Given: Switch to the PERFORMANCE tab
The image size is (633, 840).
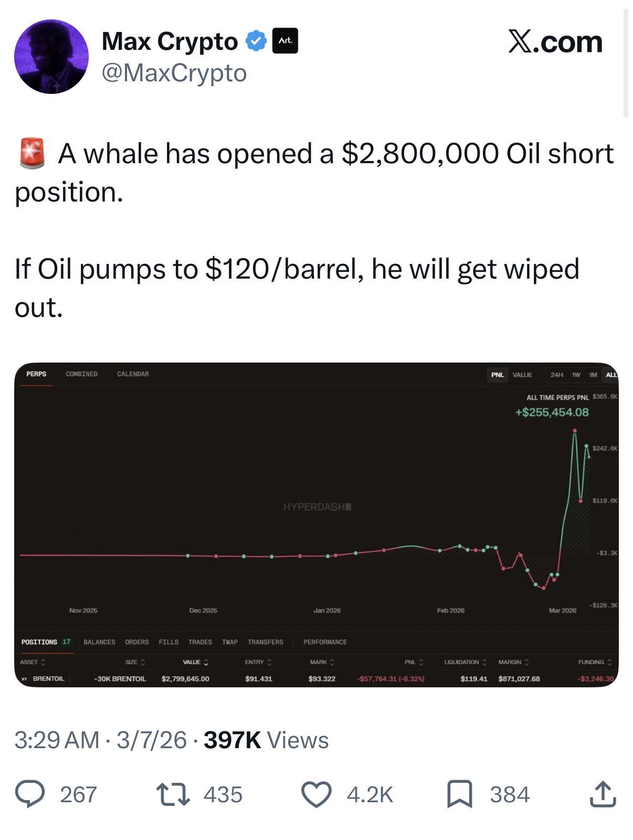Looking at the screenshot, I should click(325, 642).
